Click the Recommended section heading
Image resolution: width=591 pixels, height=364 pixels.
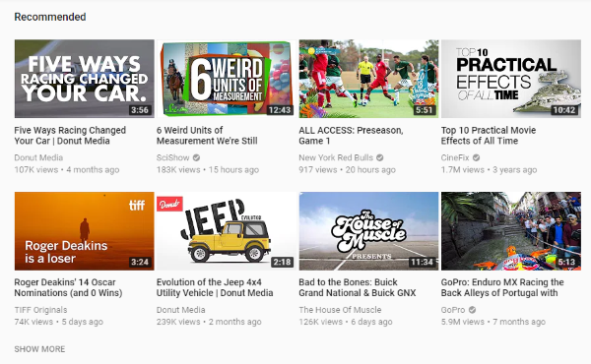point(50,17)
